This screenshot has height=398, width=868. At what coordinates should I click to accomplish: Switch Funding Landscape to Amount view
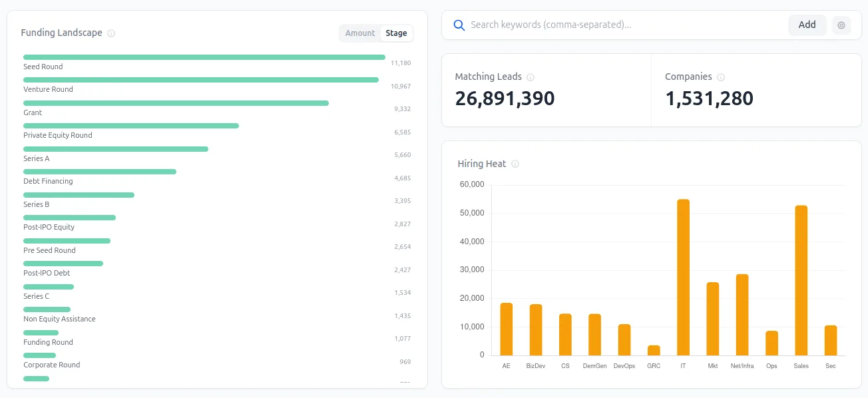360,33
